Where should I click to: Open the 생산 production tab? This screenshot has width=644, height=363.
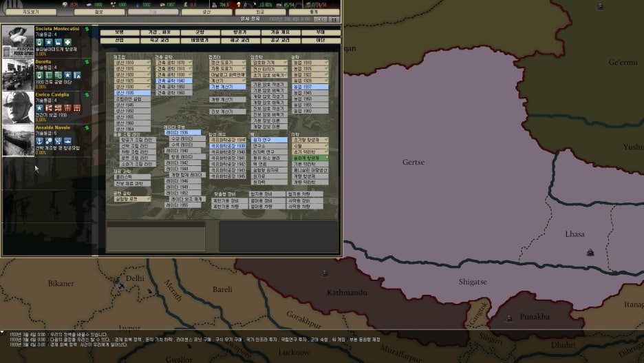(206, 12)
